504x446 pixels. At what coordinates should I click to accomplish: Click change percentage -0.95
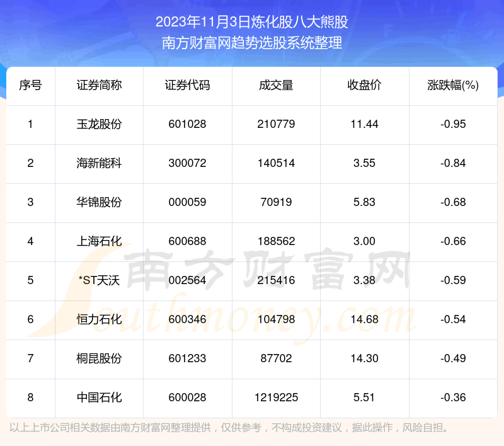[453, 124]
